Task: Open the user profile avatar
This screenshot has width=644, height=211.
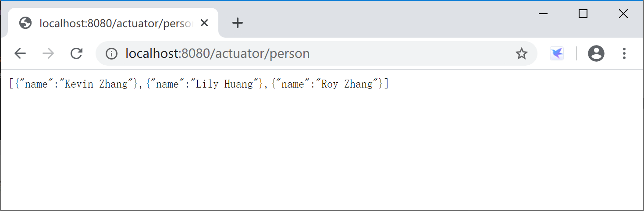Action: (x=596, y=53)
